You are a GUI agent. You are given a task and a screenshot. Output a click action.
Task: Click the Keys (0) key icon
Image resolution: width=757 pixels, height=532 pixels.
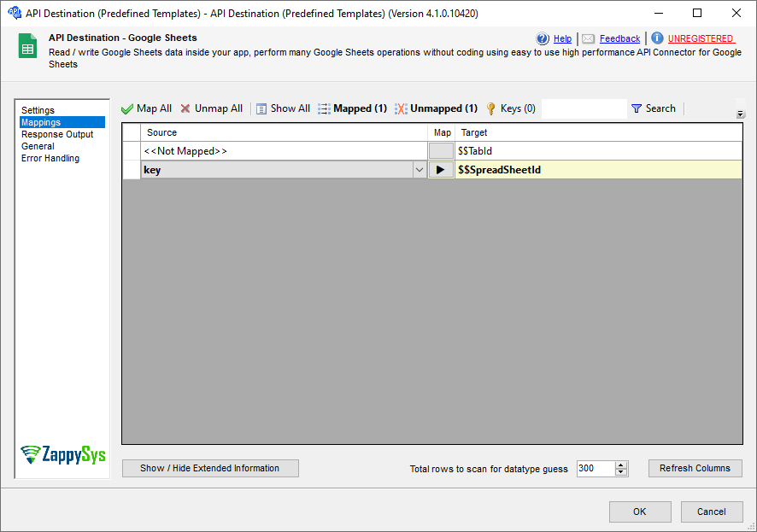pyautogui.click(x=491, y=109)
